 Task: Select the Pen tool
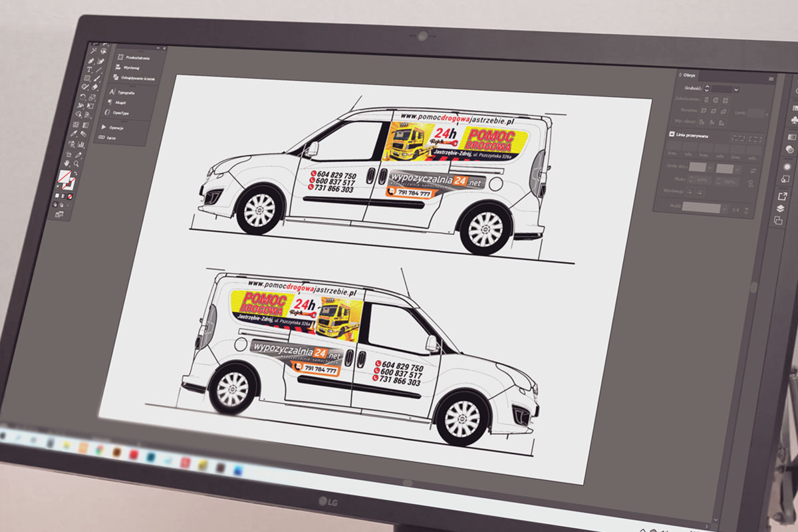90,60
